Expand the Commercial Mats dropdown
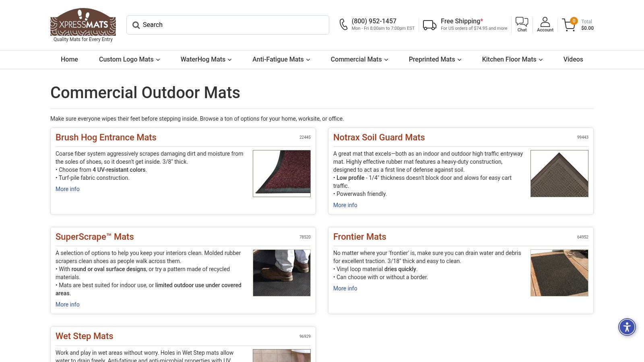 point(359,60)
